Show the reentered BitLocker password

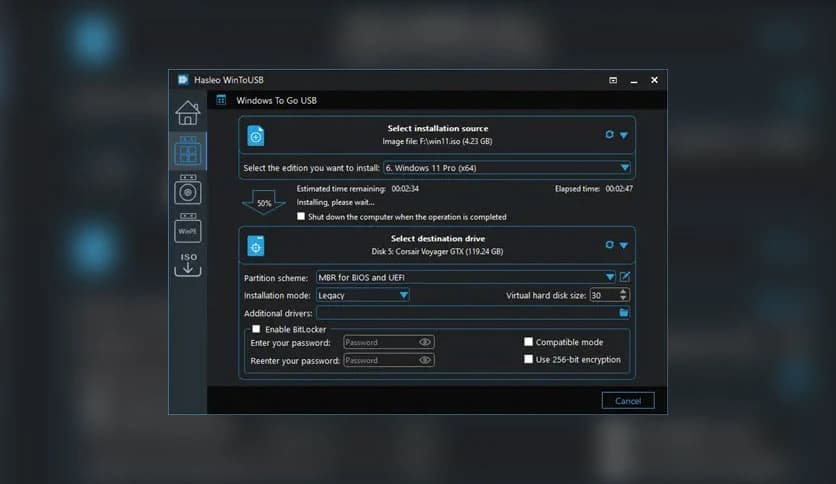coord(425,360)
